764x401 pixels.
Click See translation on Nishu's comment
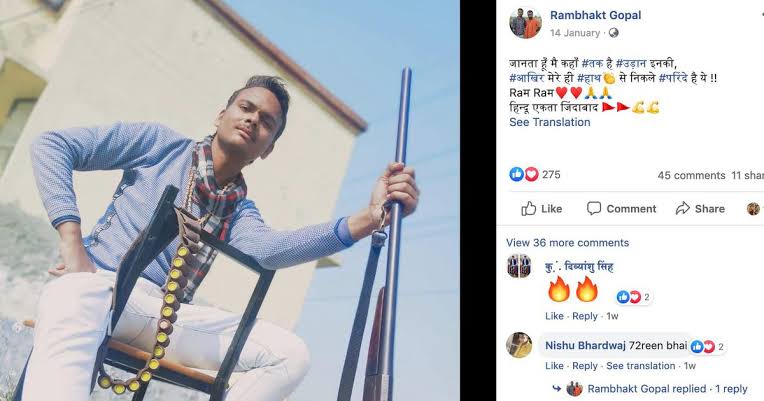(x=641, y=366)
